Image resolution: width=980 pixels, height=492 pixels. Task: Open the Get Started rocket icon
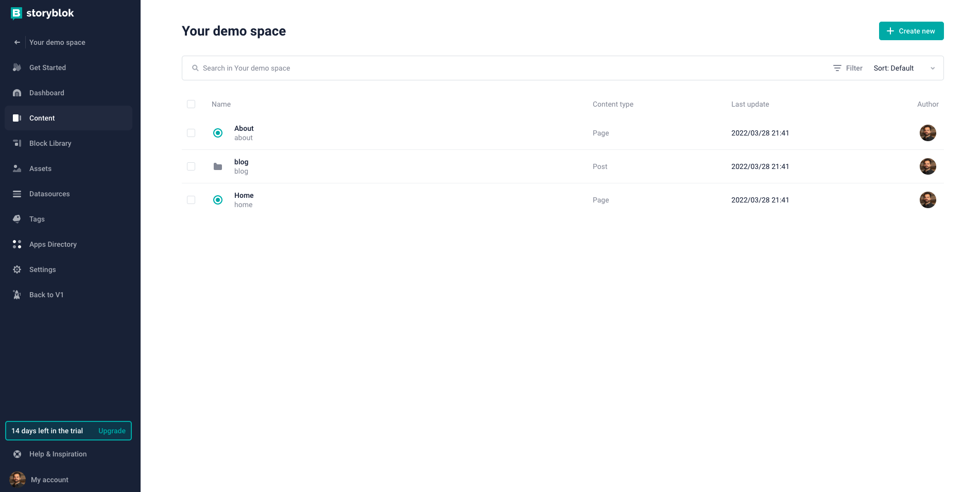(x=17, y=67)
